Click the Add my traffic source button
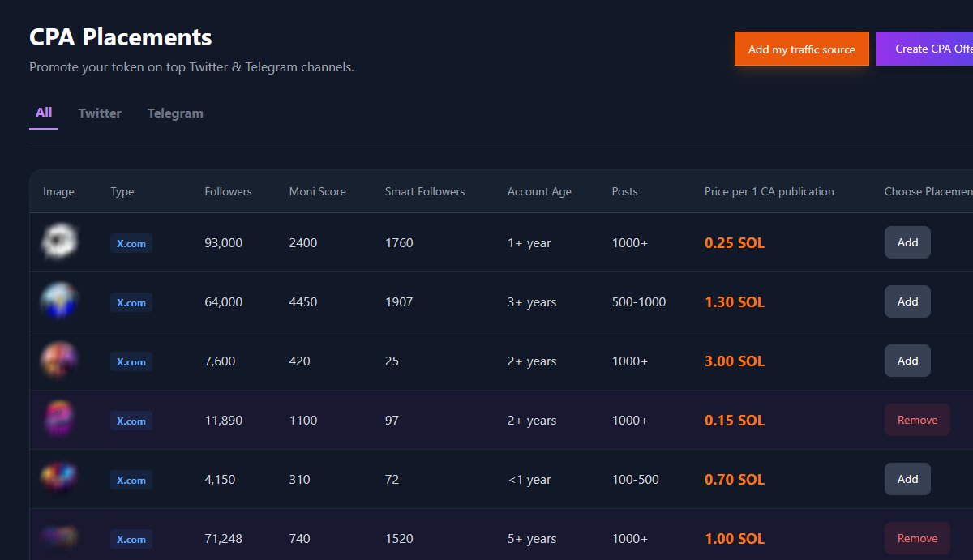 pyautogui.click(x=801, y=49)
